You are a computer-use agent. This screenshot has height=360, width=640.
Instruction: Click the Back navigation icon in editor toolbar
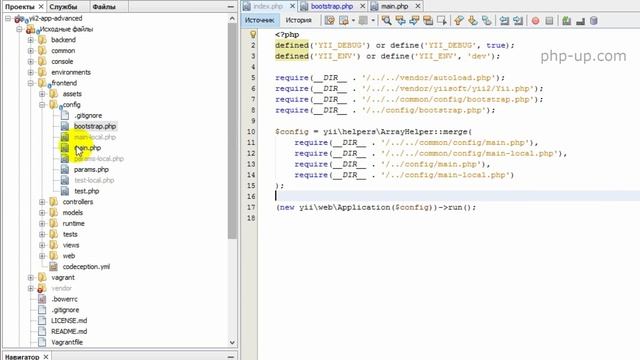coord(344,20)
